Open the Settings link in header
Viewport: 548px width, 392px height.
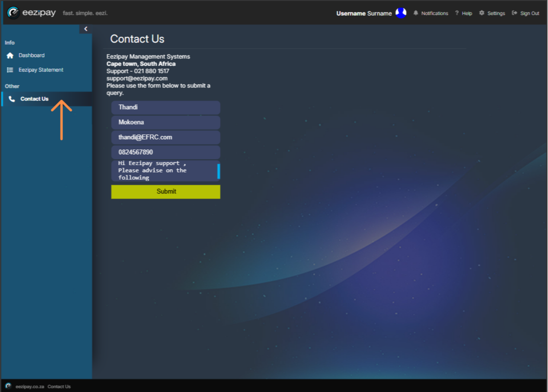pyautogui.click(x=496, y=13)
